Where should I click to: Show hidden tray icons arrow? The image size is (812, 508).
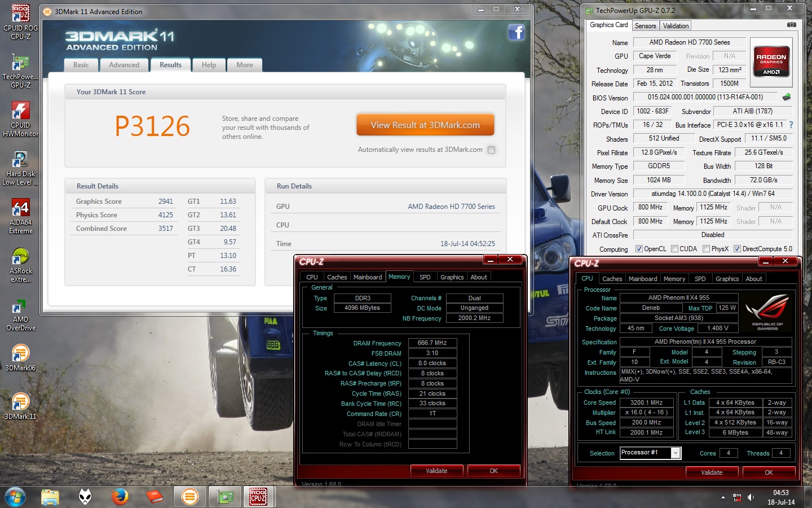point(723,497)
